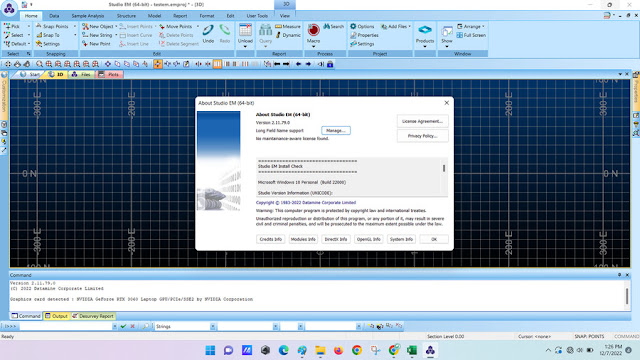This screenshot has height=360, width=640.
Task: Click the Show windows icon
Action: (x=447, y=31)
